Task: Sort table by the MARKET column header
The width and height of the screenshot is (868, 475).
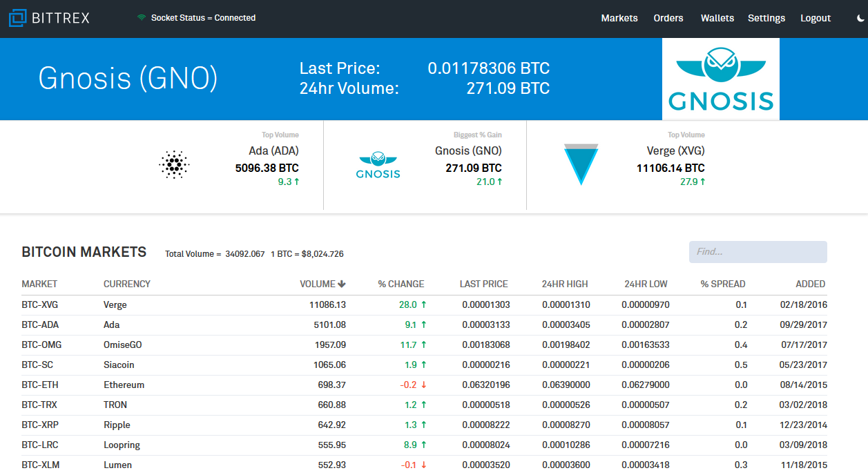Action: tap(39, 284)
